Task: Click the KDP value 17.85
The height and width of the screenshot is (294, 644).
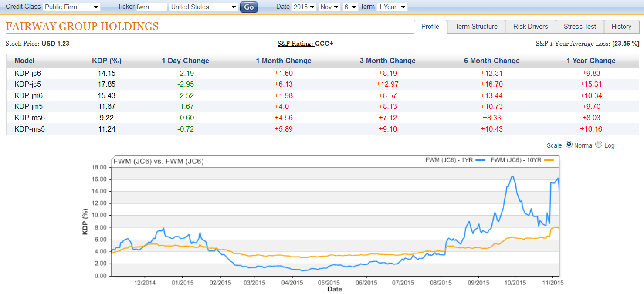Action: (107, 84)
